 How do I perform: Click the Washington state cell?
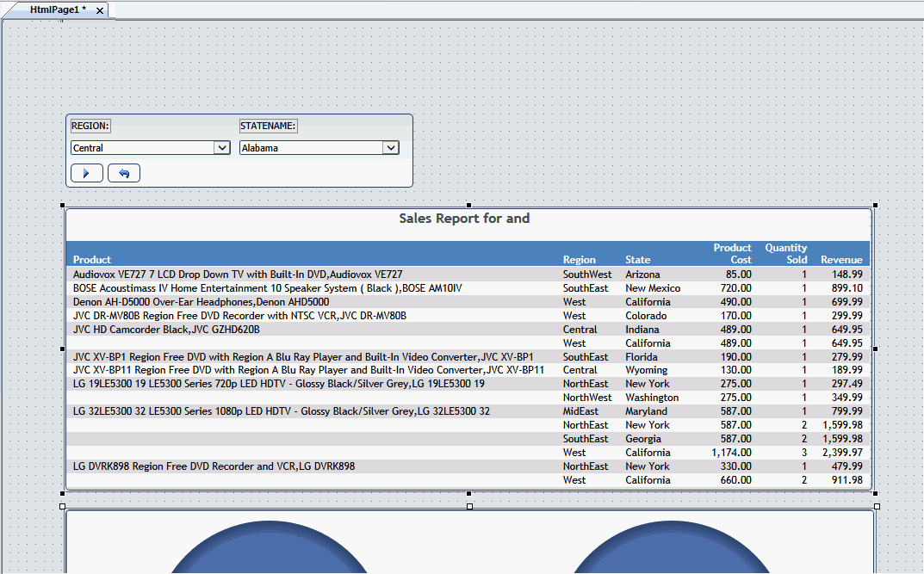(x=652, y=398)
